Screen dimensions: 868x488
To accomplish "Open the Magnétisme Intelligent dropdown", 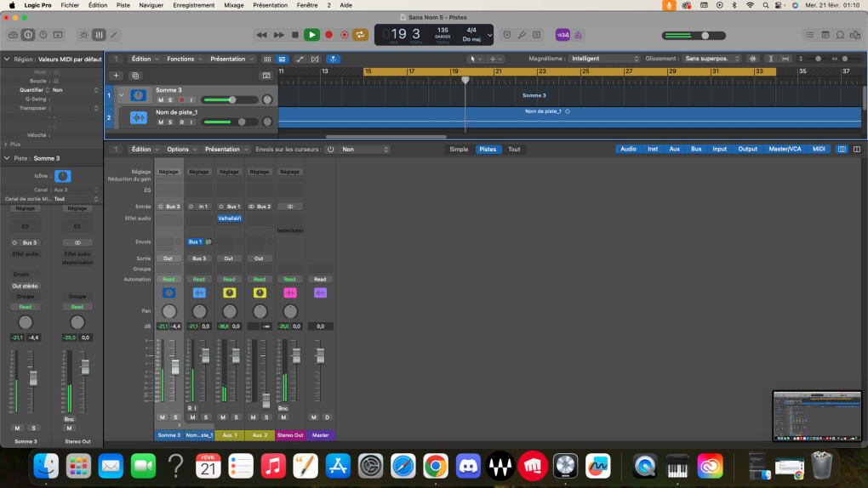I will 603,59.
